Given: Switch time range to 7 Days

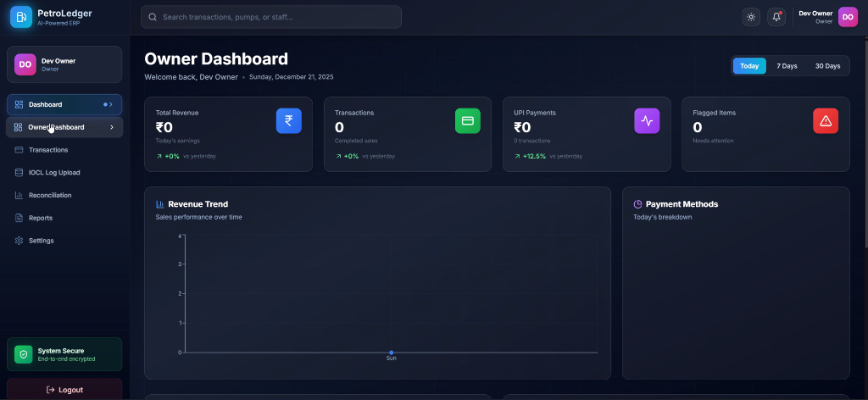Looking at the screenshot, I should point(787,66).
